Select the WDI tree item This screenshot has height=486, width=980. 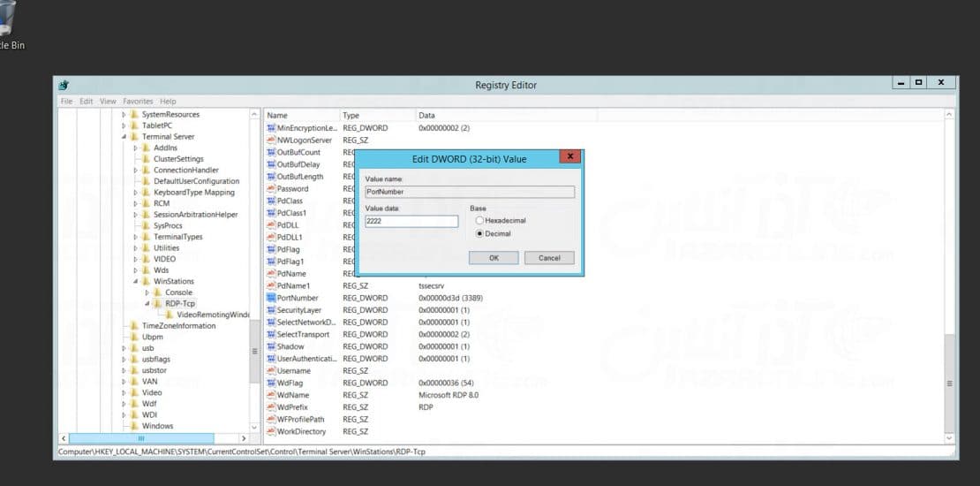pyautogui.click(x=149, y=414)
